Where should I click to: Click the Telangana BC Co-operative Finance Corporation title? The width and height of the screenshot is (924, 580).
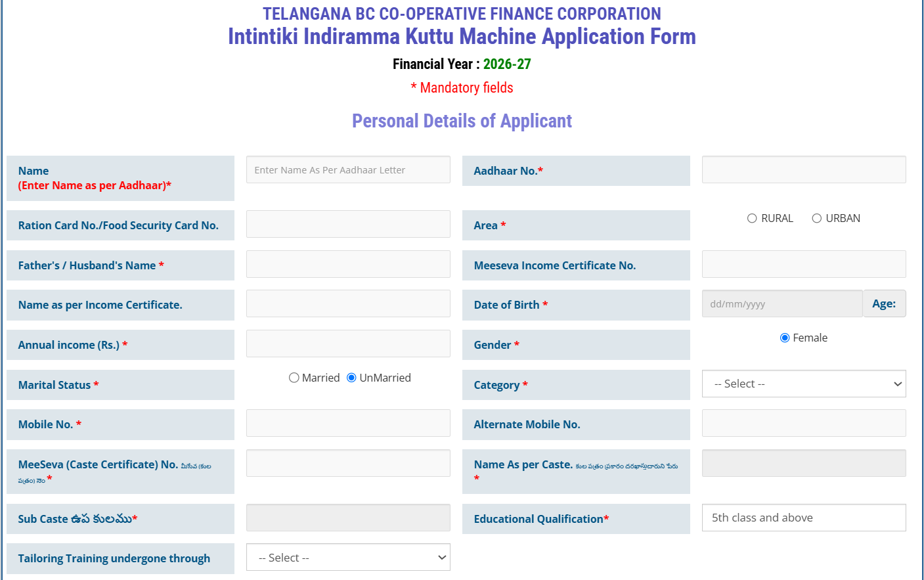462,14
